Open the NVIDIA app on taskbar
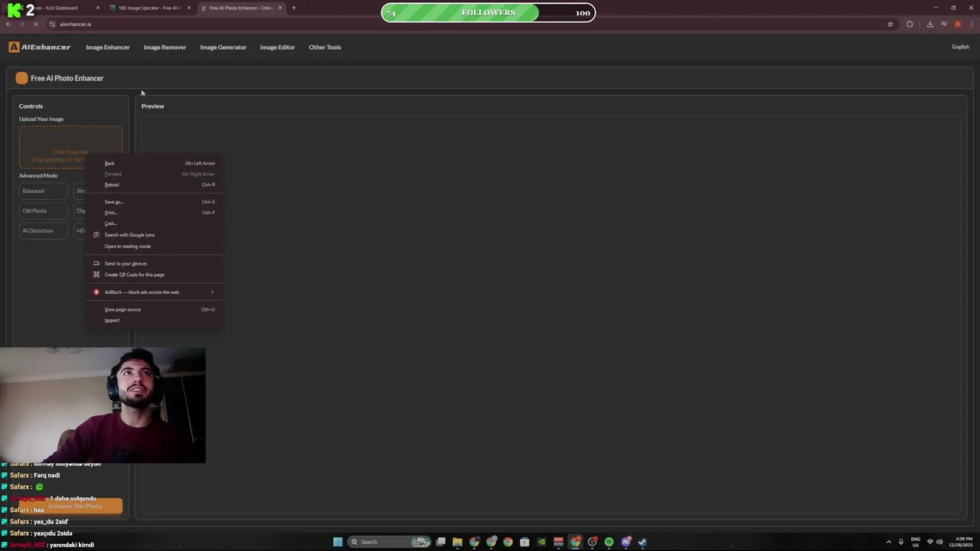 point(541,542)
